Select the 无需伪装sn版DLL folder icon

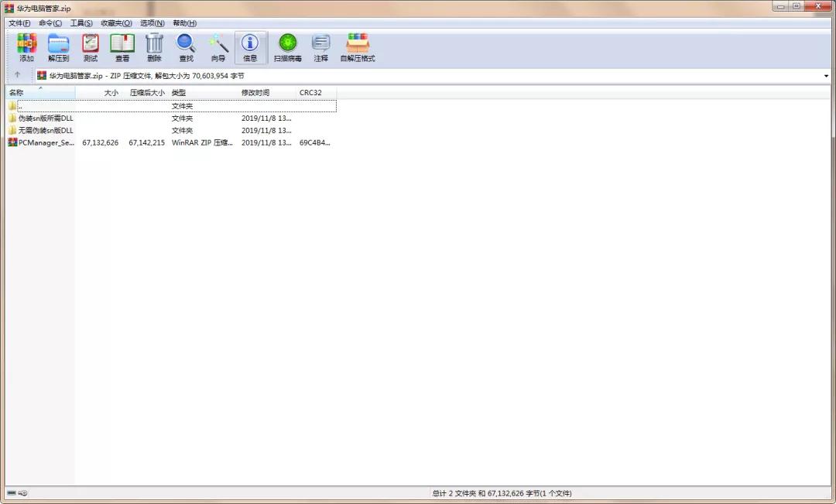pos(12,130)
